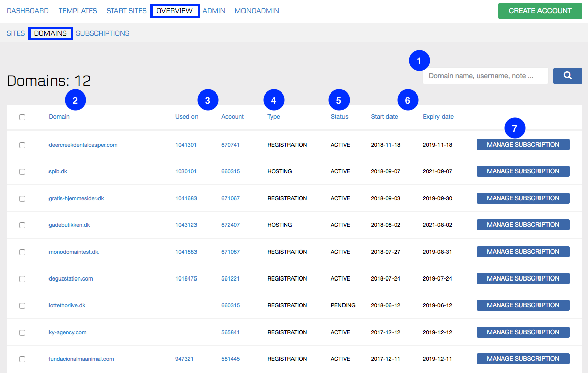588x373 pixels.
Task: Manage subscription for lottethorlive.dk
Action: pyautogui.click(x=523, y=305)
